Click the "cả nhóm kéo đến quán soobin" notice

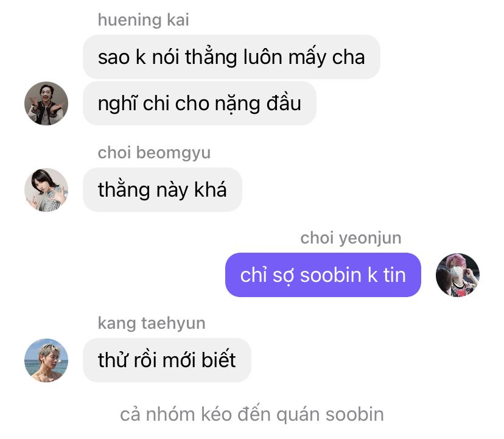(252, 414)
